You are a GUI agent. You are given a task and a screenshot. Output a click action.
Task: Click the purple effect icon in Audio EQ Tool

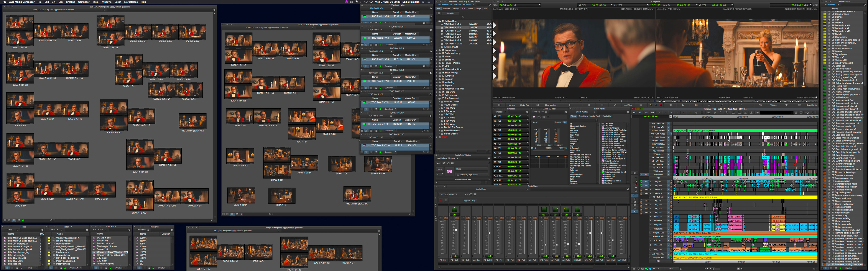tap(534, 117)
